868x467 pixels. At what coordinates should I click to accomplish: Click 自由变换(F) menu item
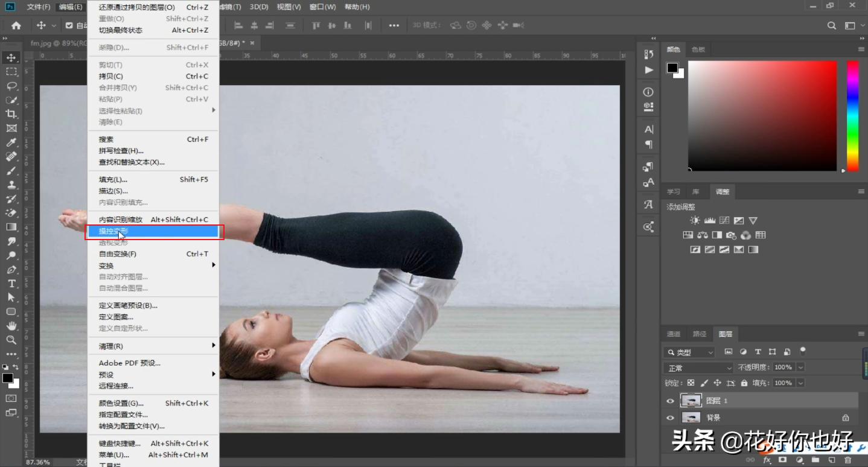click(x=118, y=254)
